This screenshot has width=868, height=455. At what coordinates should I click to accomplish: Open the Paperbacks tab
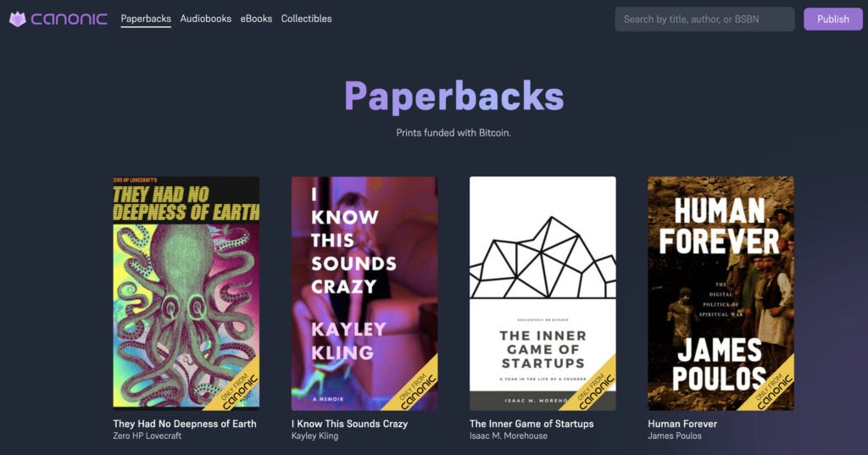point(146,19)
